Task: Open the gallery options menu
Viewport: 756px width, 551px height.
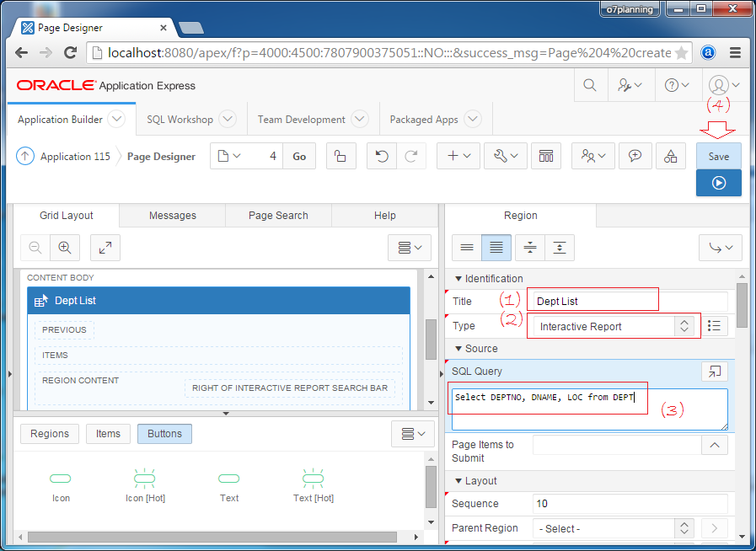Action: pos(413,434)
